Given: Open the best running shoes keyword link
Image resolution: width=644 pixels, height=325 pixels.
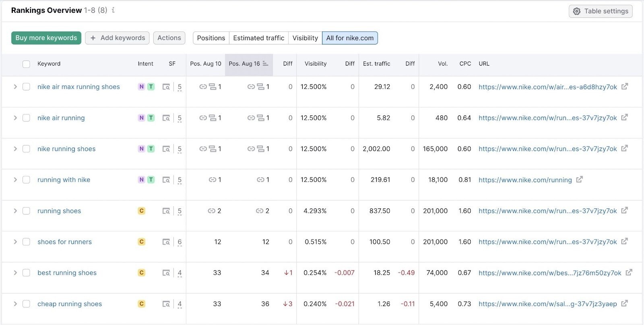Looking at the screenshot, I should pyautogui.click(x=67, y=273).
